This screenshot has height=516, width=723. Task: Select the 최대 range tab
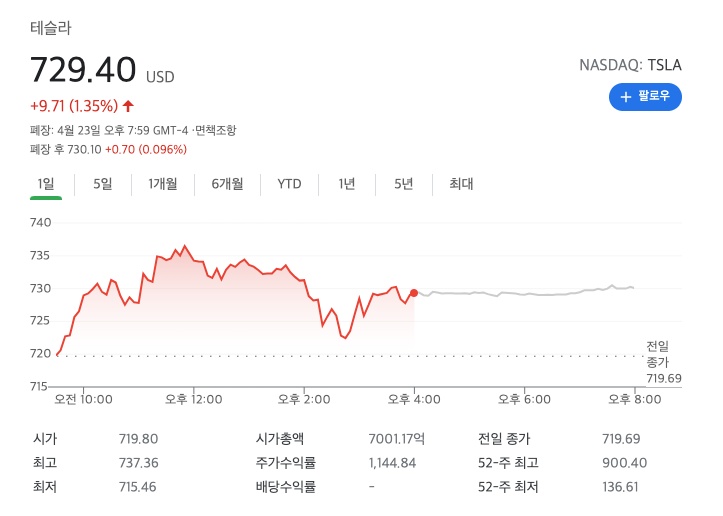point(461,183)
